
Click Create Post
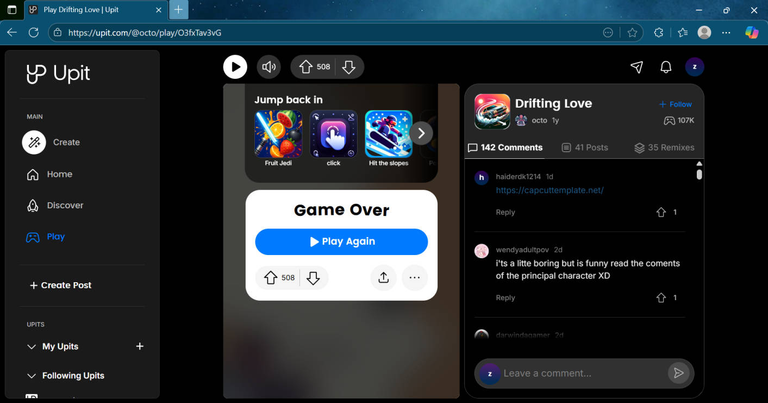(x=61, y=285)
